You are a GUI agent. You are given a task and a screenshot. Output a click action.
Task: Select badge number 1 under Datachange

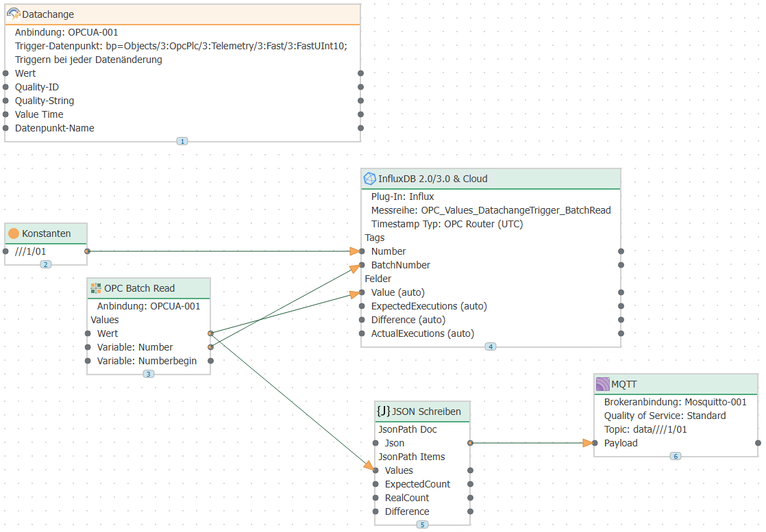[x=182, y=141]
